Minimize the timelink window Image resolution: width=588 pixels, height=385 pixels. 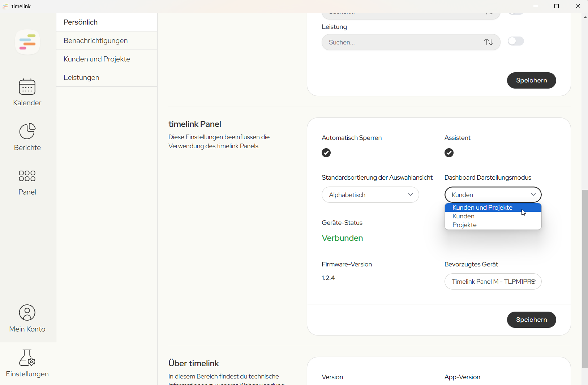pos(536,7)
